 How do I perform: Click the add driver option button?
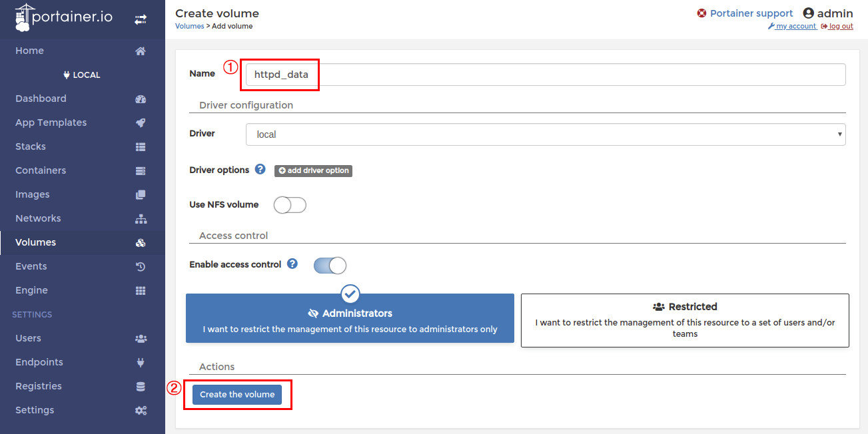(x=313, y=171)
